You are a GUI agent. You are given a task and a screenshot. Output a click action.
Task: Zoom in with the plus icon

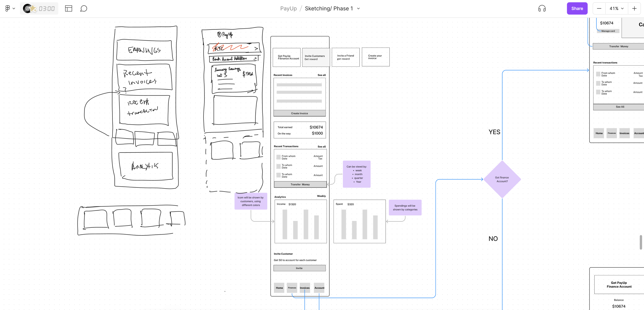coord(635,8)
